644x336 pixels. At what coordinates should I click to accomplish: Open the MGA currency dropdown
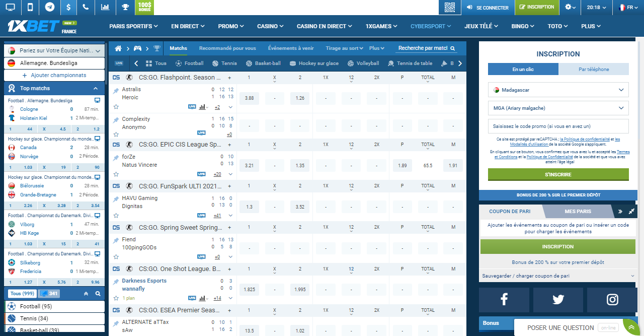pos(558,108)
